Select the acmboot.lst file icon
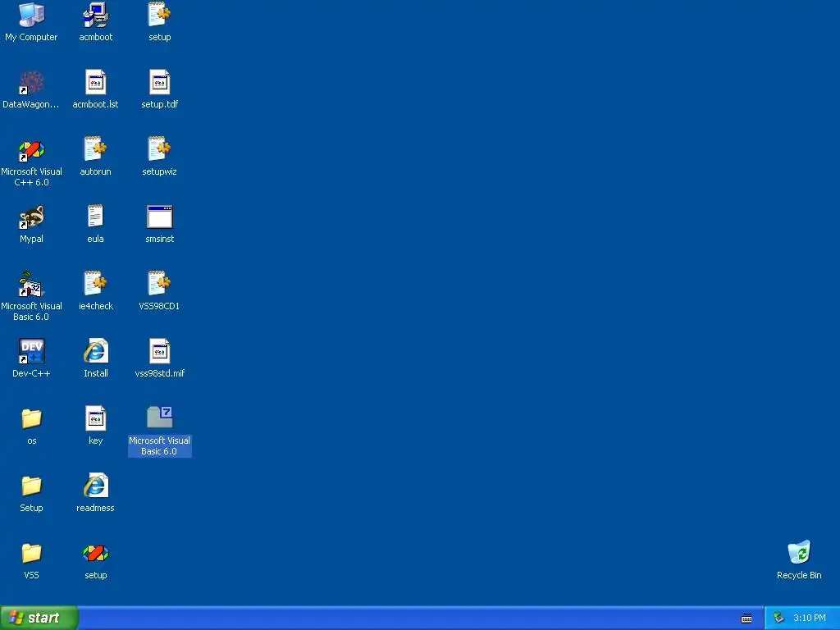The width and height of the screenshot is (840, 630). click(96, 83)
